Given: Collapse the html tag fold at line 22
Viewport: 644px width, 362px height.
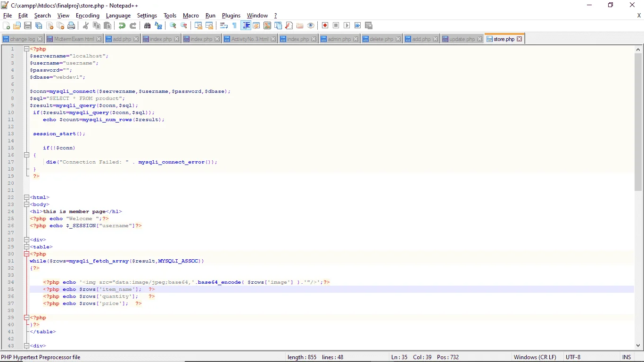Looking at the screenshot, I should tap(26, 197).
